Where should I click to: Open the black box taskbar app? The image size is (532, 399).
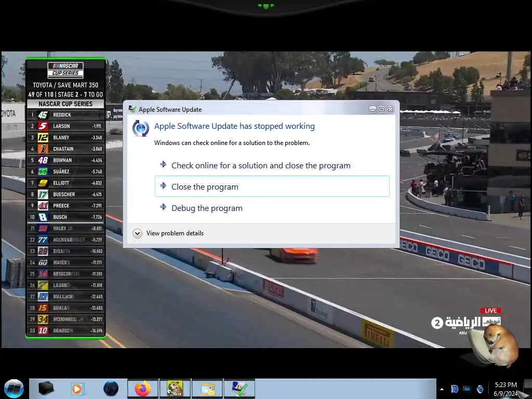tap(46, 389)
